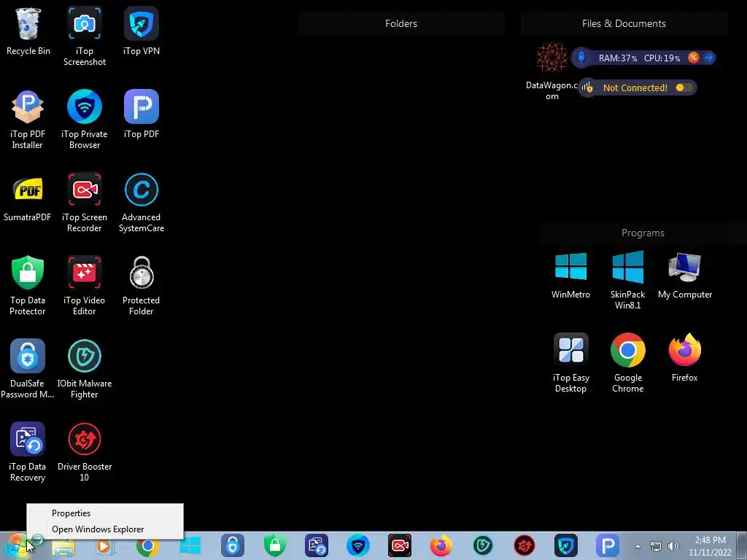The image size is (747, 560).
Task: Open IObit Malware Fighter from taskbar
Action: [483, 545]
